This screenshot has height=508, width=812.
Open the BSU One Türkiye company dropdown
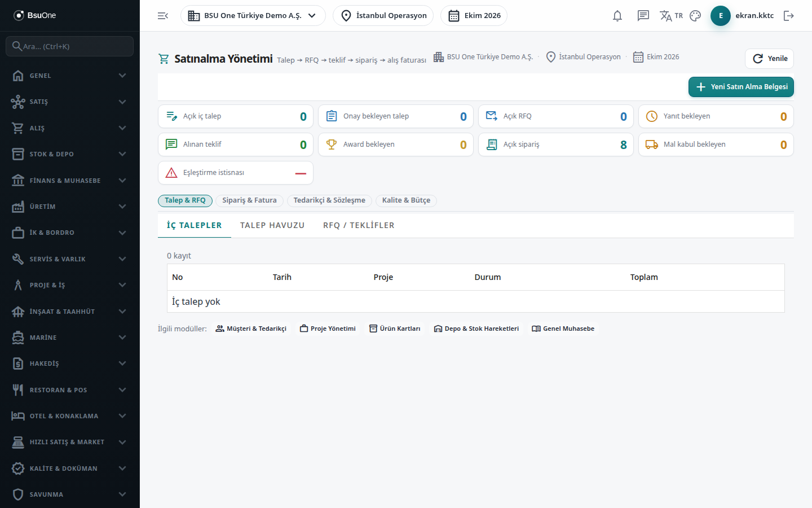tap(253, 16)
